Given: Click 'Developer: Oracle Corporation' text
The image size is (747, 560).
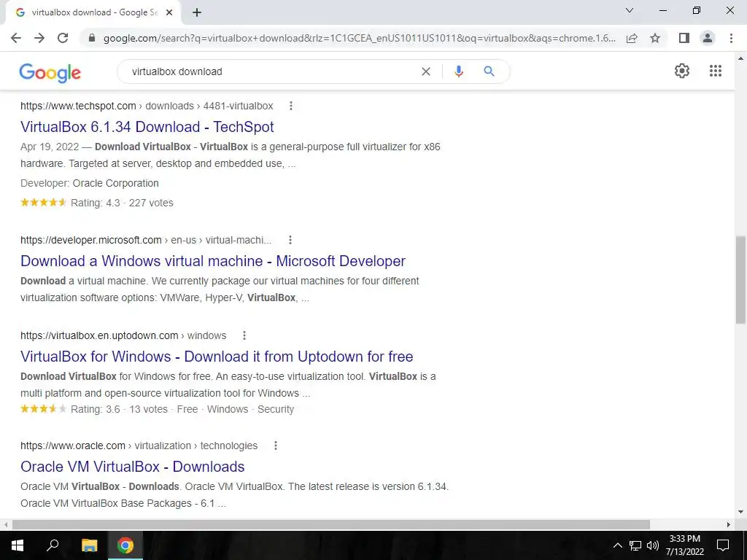Looking at the screenshot, I should (x=90, y=183).
